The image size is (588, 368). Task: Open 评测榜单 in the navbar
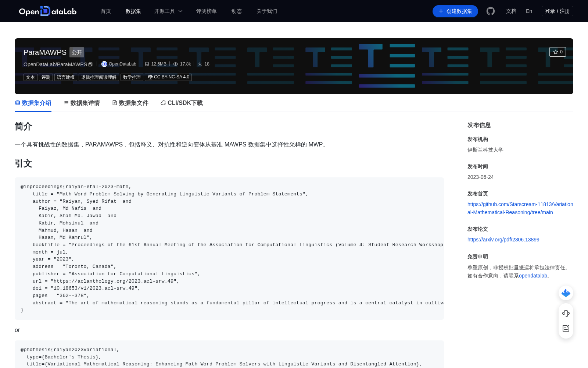click(207, 11)
